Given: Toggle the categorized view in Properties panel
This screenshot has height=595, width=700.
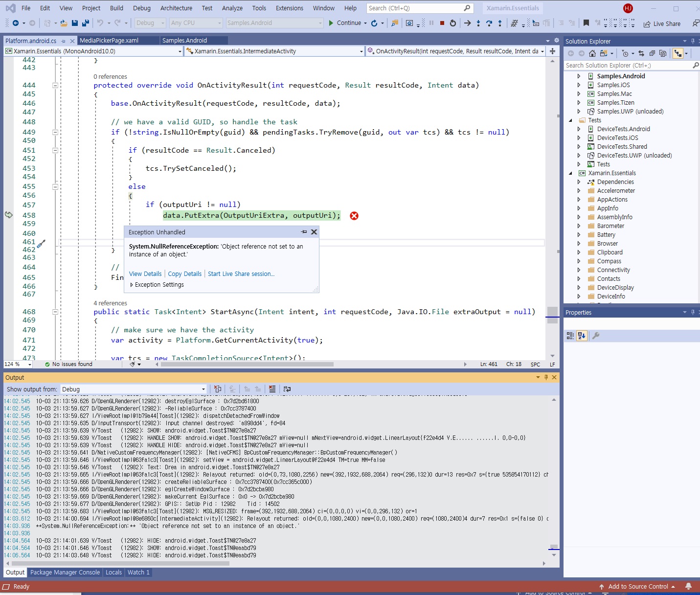Looking at the screenshot, I should pos(569,336).
